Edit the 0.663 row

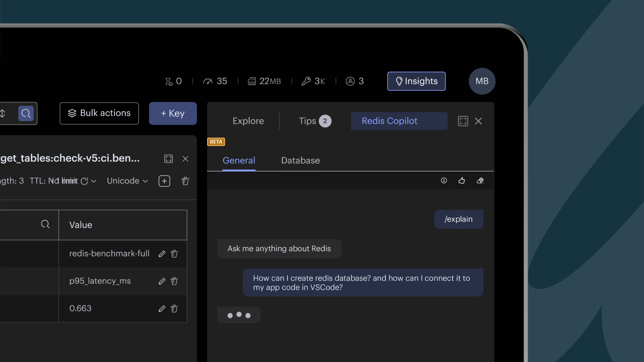(x=162, y=309)
